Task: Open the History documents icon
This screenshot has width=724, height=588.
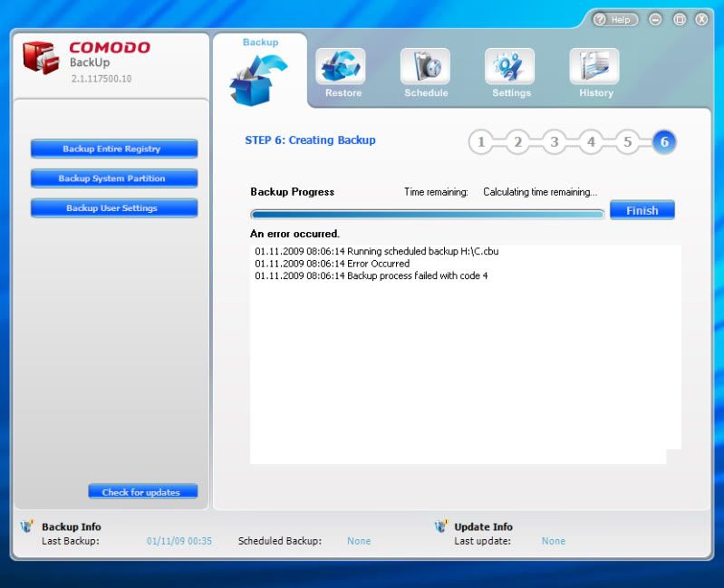Action: tap(594, 66)
